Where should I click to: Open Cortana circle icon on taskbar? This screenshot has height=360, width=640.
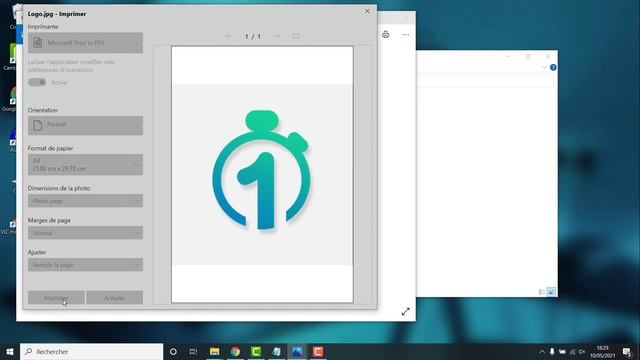[x=173, y=351]
